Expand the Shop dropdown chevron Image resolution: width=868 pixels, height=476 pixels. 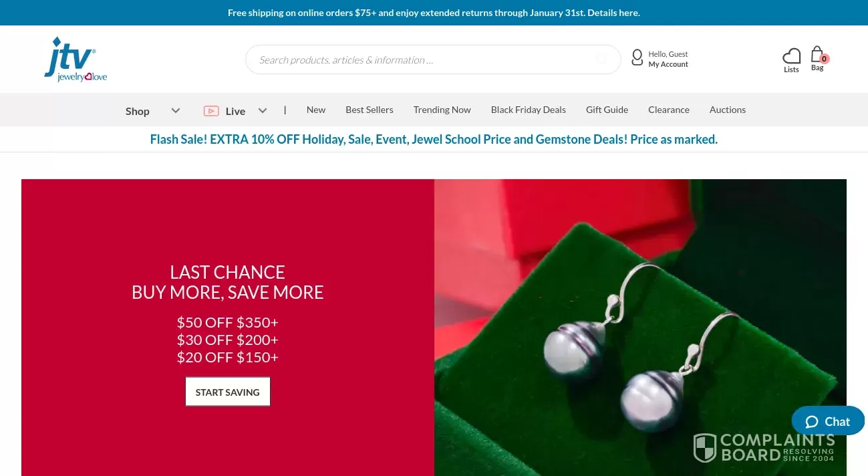pos(176,111)
